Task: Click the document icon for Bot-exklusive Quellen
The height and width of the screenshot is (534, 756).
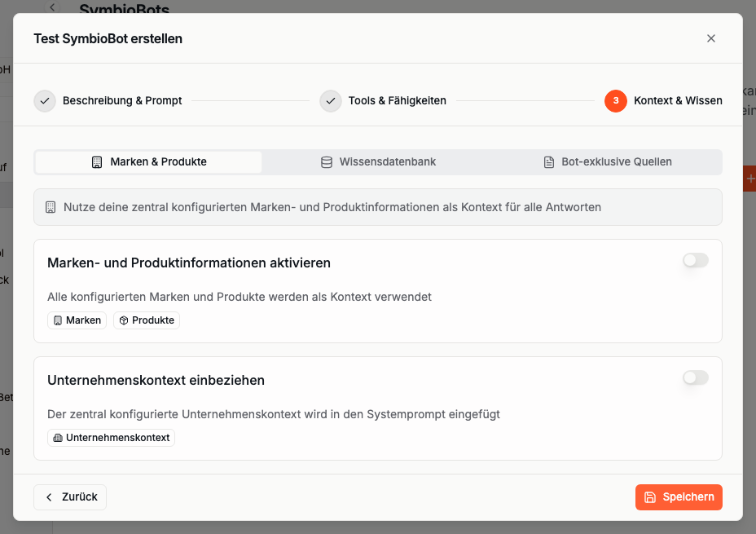Action: coord(549,162)
